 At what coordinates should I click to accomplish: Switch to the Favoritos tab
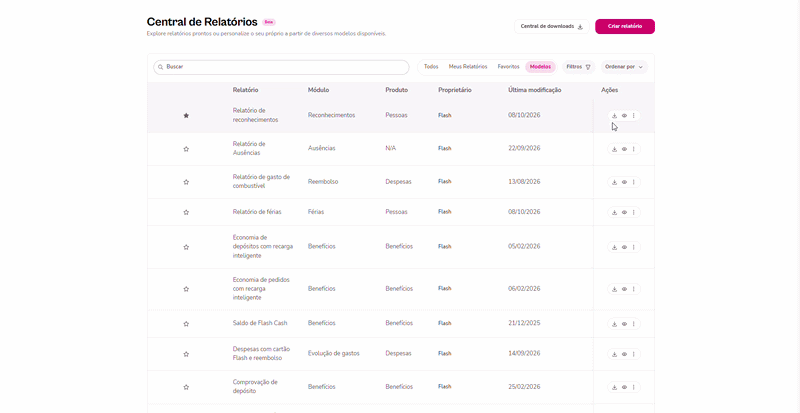(508, 67)
